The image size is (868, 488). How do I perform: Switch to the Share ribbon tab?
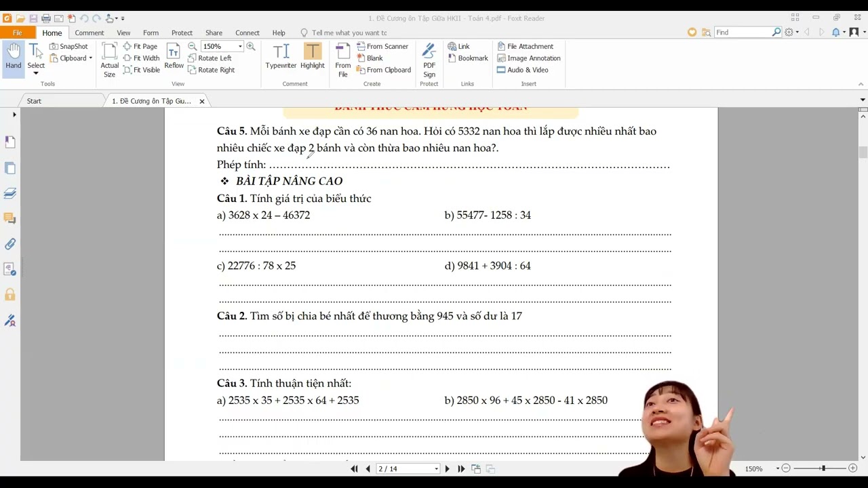point(214,33)
